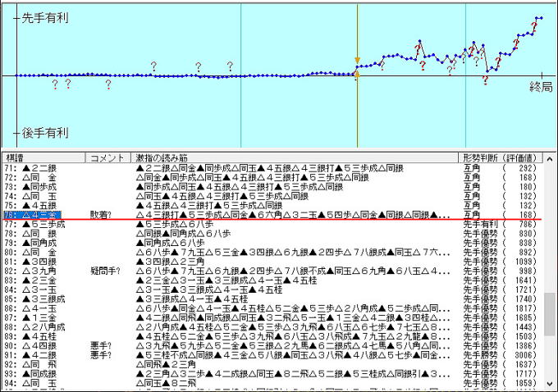Select move 94: △同 玉

(x=31, y=384)
